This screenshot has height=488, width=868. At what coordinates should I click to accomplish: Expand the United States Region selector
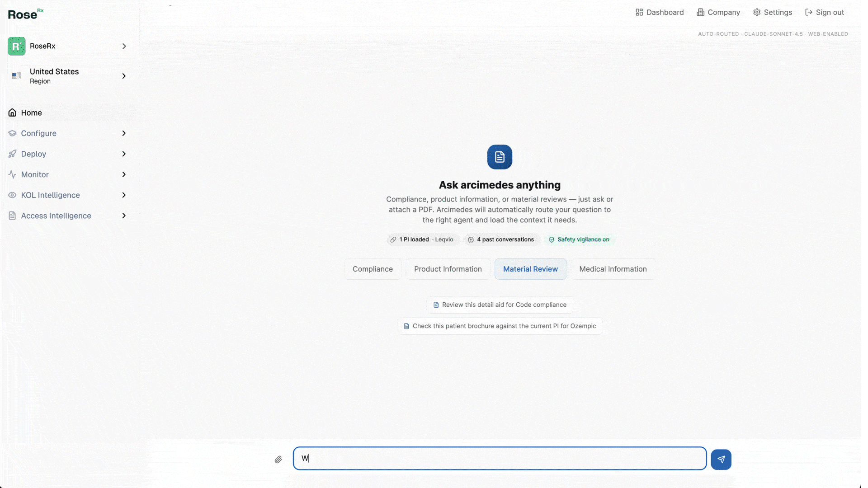[x=124, y=76]
